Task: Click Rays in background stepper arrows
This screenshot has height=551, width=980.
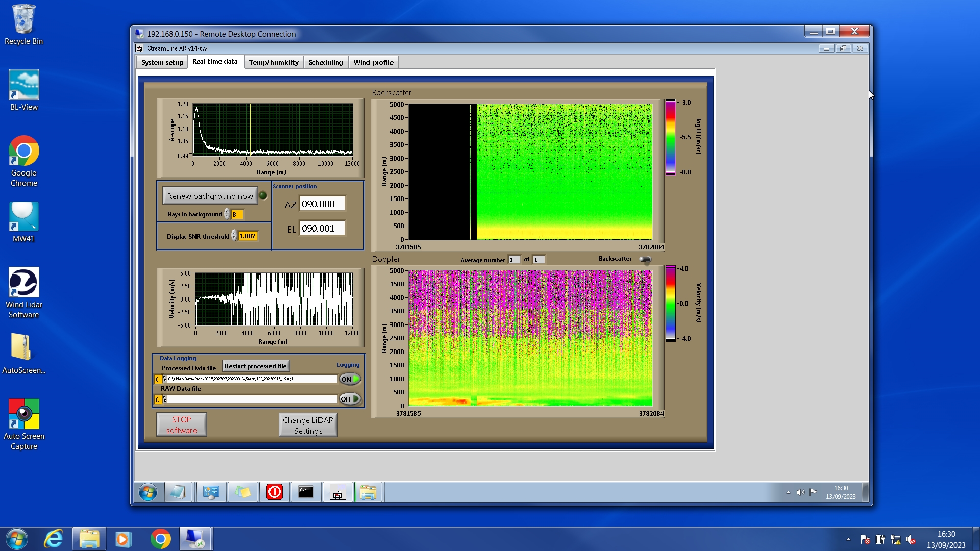Action: click(227, 214)
